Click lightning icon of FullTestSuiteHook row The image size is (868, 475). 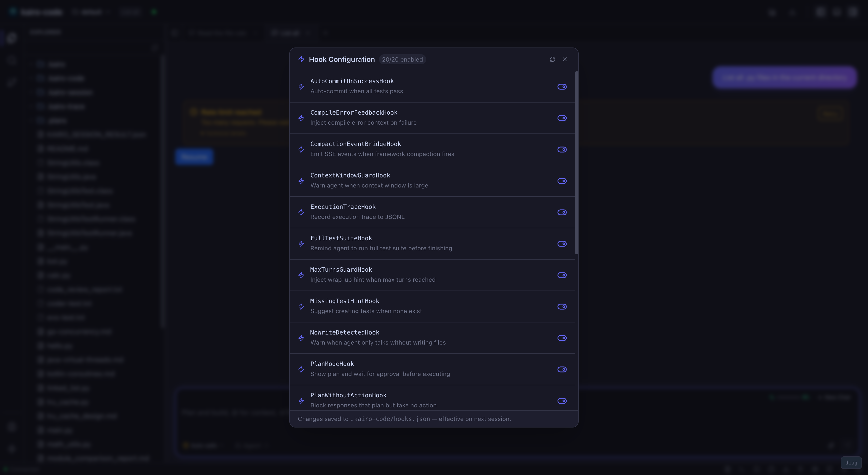tap(301, 244)
